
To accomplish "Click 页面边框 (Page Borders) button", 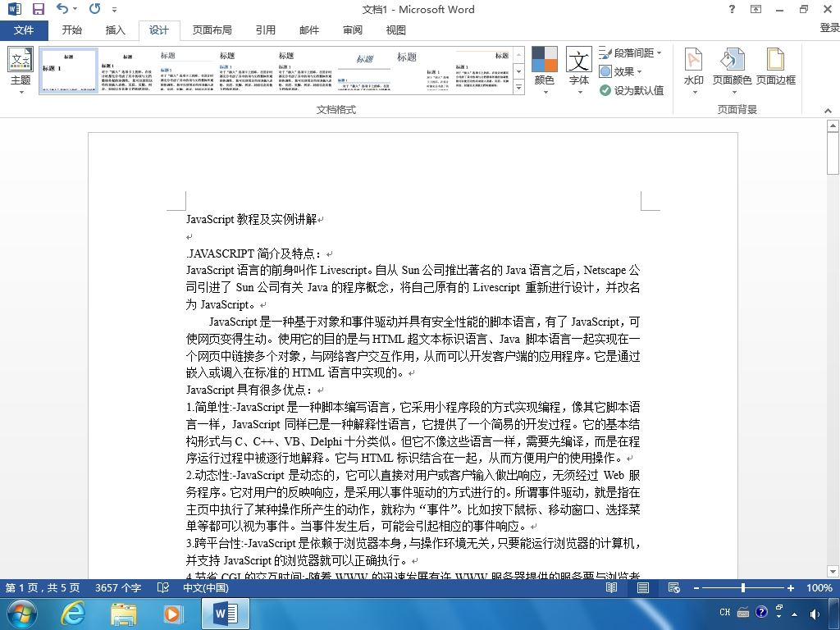I will pos(775,67).
